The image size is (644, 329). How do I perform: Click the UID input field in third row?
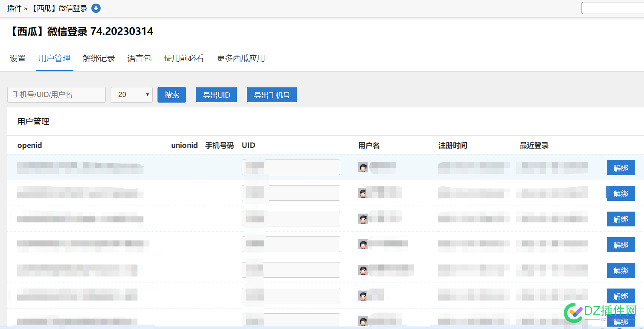pos(291,218)
